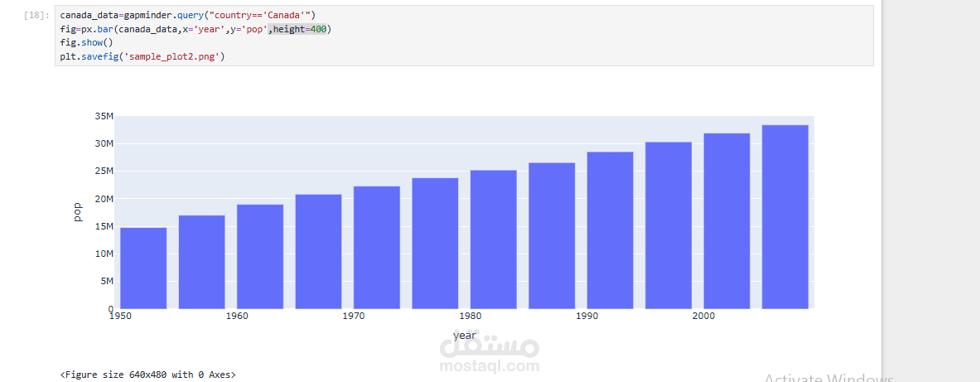The width and height of the screenshot is (980, 382).
Task: Click the 35M y-axis tick label
Action: click(104, 116)
